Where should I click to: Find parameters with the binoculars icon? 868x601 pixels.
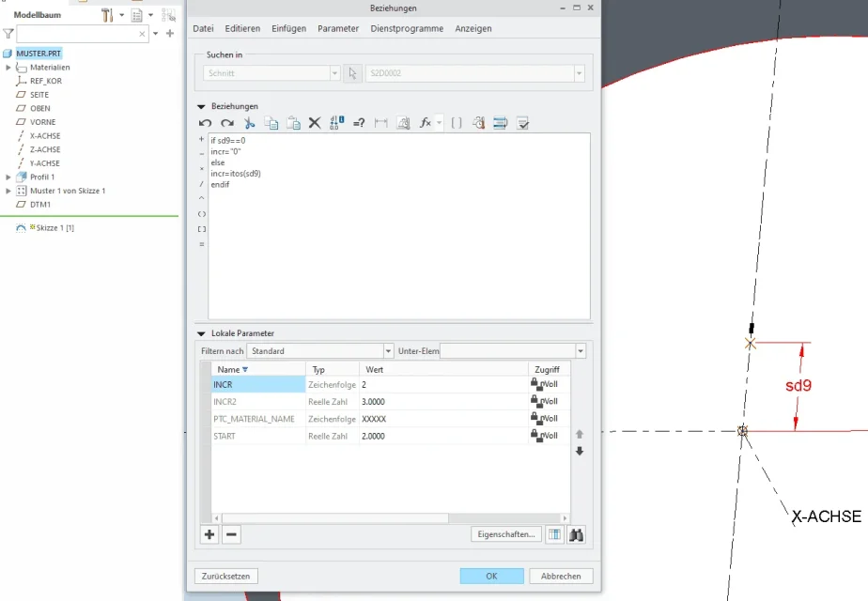pyautogui.click(x=576, y=534)
